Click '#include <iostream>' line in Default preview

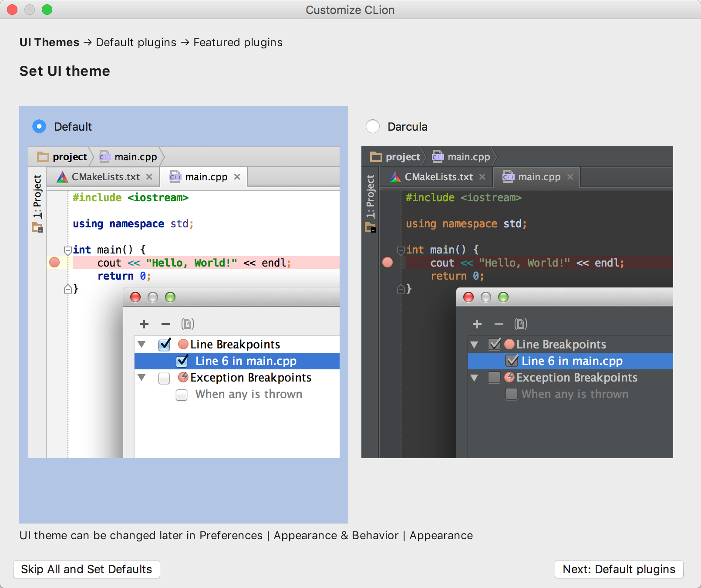pyautogui.click(x=131, y=198)
